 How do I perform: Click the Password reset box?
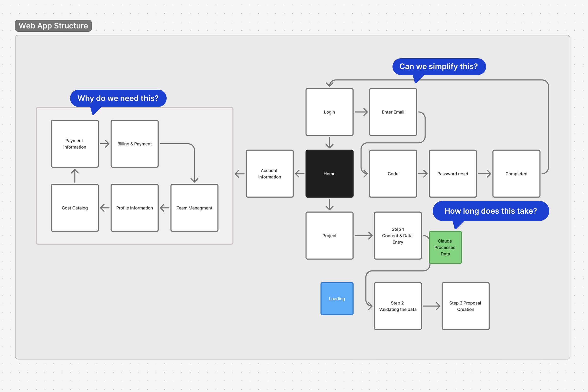(453, 173)
